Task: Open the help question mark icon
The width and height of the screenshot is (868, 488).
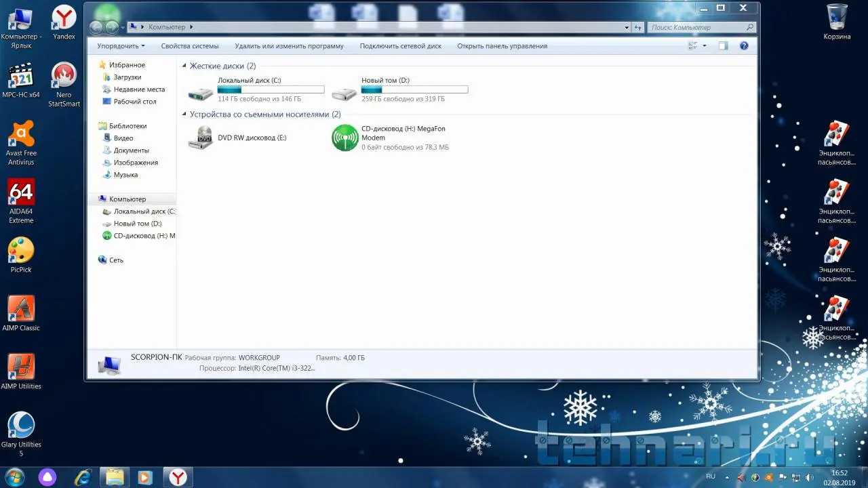Action: [744, 46]
